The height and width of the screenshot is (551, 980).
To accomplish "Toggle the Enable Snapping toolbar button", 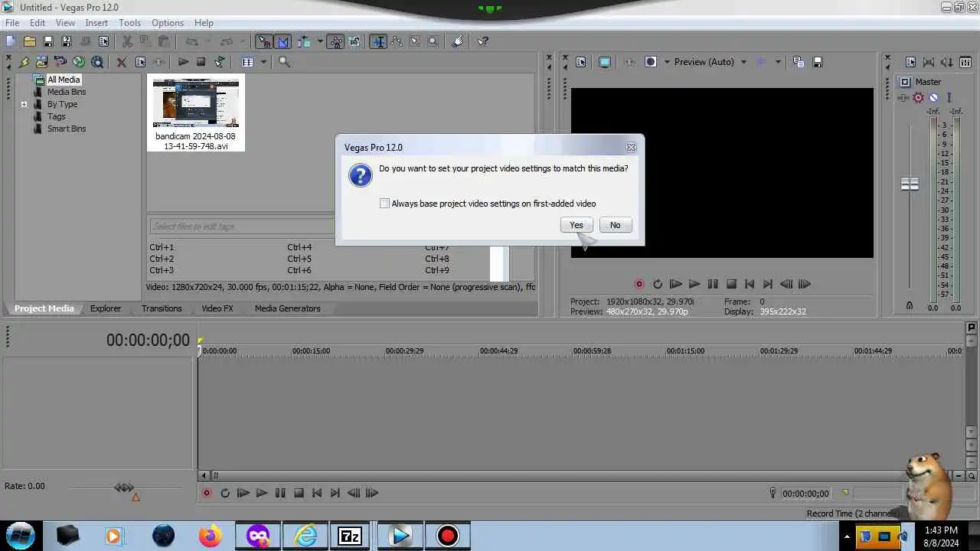I will (x=264, y=41).
